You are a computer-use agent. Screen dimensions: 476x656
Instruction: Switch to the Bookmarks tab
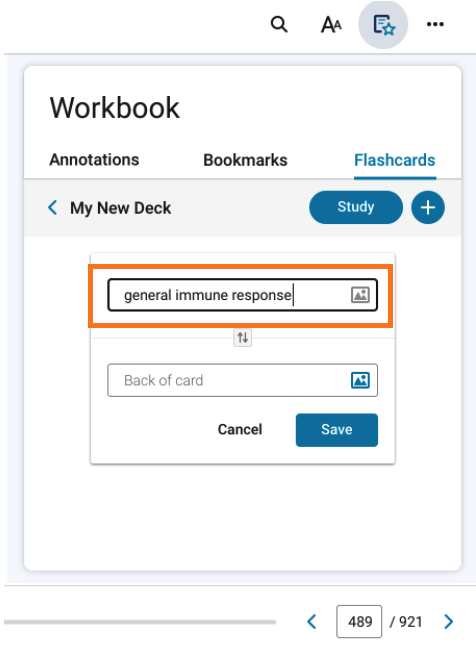[x=245, y=160]
